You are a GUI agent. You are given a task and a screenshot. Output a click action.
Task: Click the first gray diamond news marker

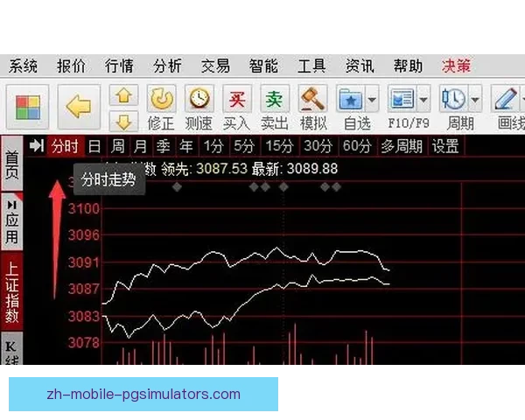(177, 187)
